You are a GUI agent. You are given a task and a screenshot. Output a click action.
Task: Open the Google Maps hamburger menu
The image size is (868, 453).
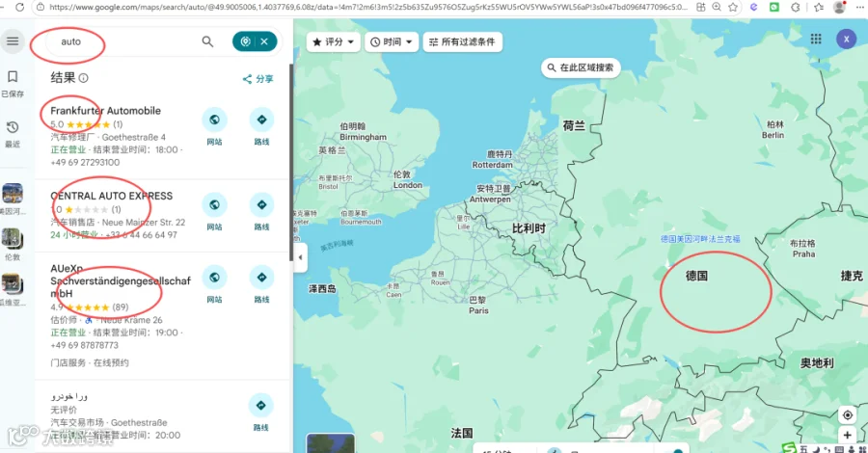coord(13,40)
